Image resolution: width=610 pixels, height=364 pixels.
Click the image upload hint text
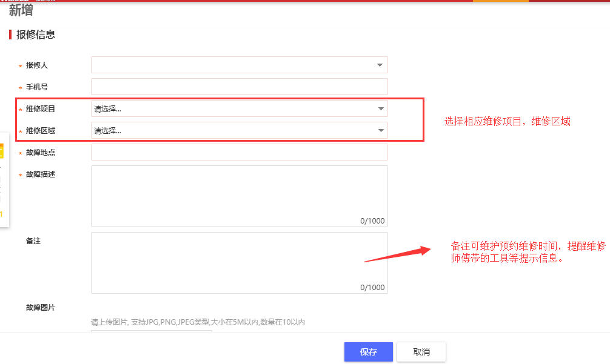[198, 322]
